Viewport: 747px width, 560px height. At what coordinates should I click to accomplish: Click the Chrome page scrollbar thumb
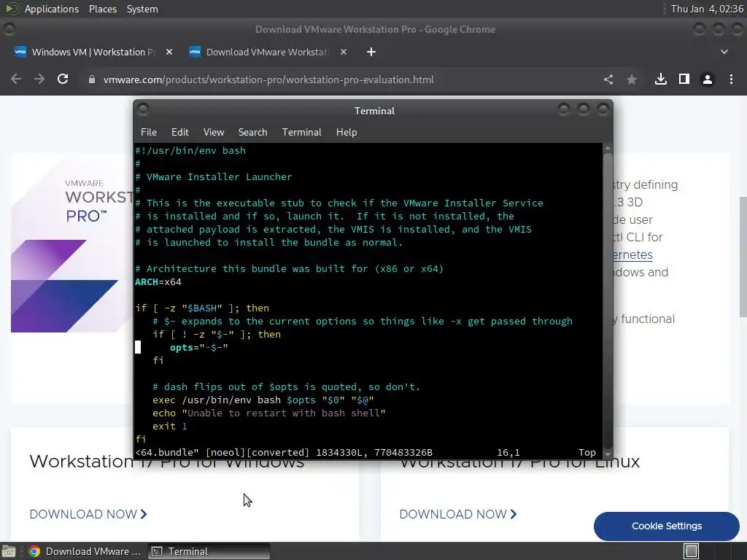coord(743,256)
